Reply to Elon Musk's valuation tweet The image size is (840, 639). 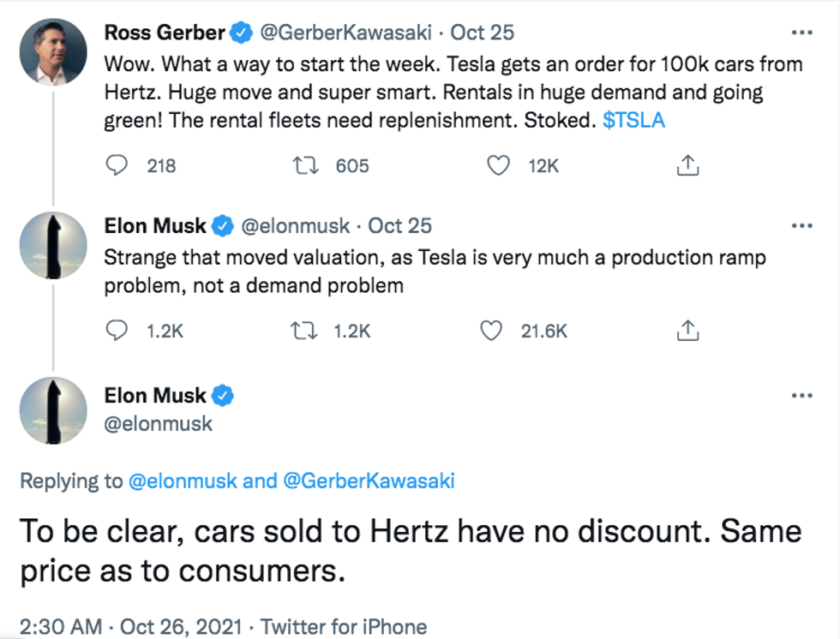(x=116, y=330)
